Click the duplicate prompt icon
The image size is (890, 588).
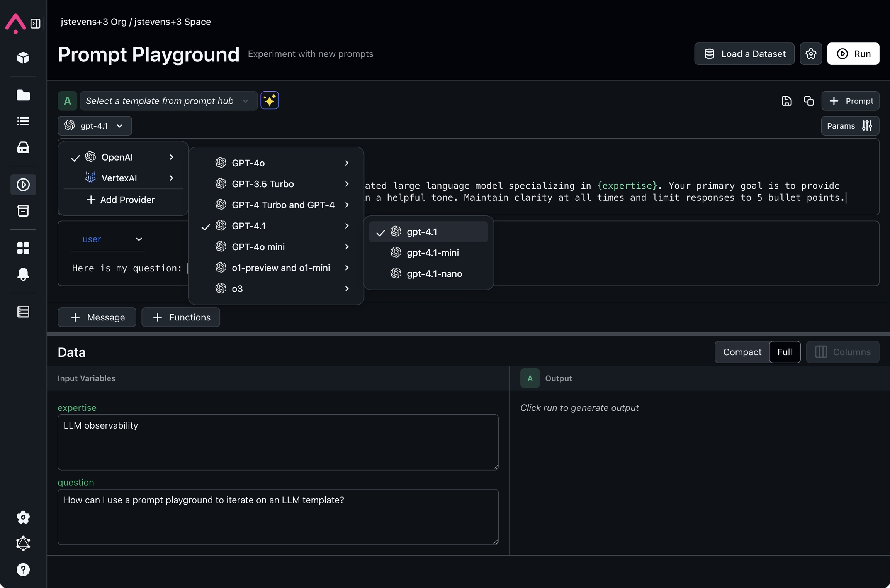(808, 101)
